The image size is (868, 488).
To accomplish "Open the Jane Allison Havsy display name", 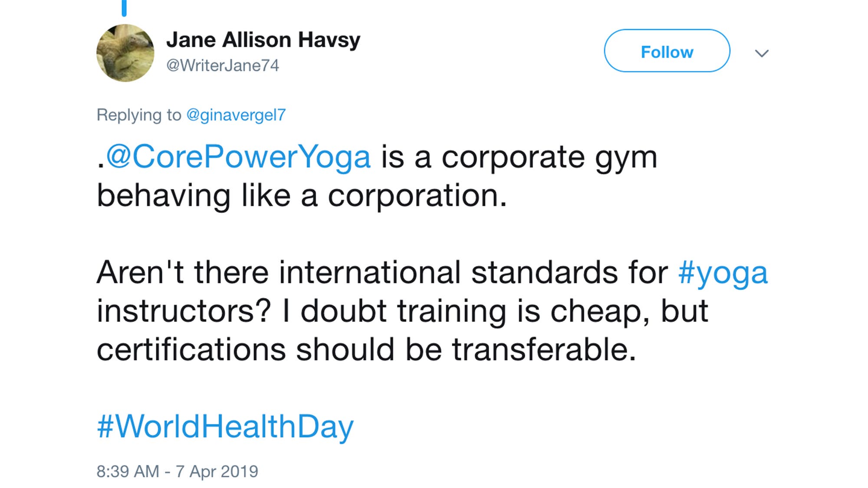I will pyautogui.click(x=263, y=40).
